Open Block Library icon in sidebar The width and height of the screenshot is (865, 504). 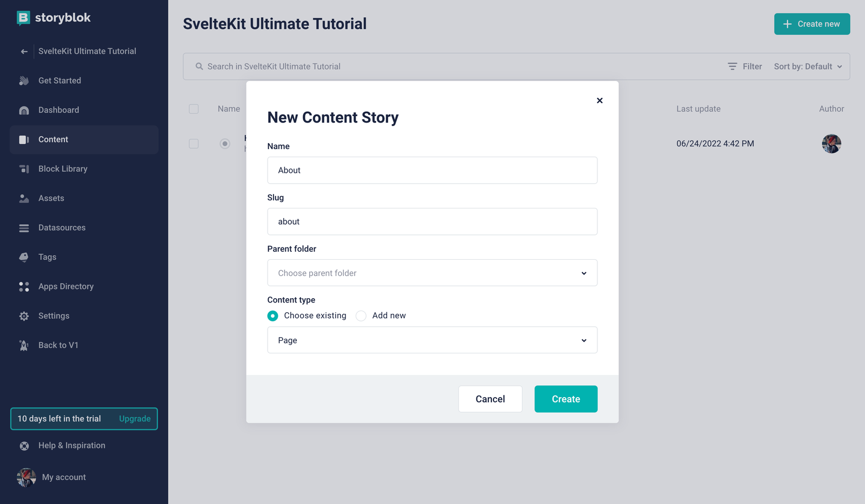[24, 169]
